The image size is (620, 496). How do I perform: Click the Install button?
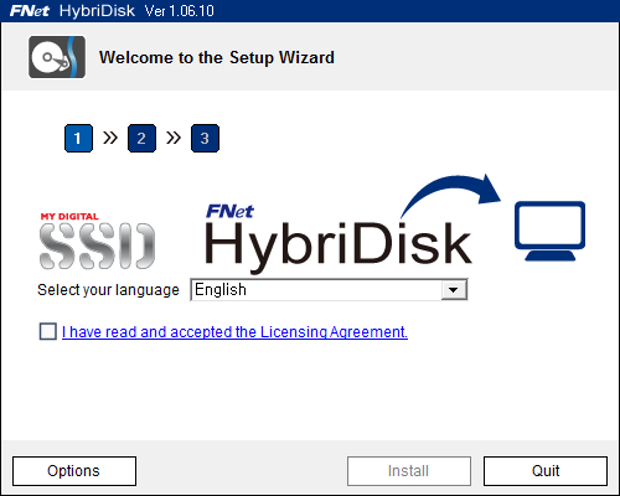[x=409, y=471]
